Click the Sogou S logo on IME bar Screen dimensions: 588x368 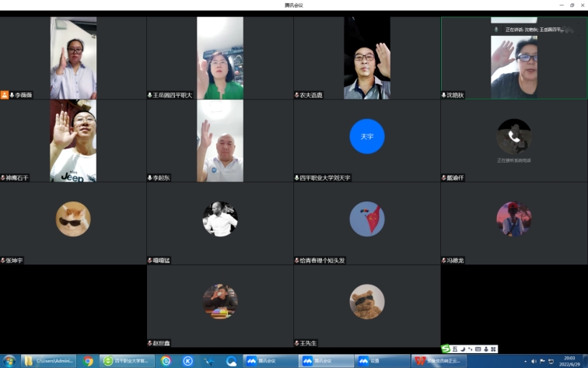click(x=446, y=349)
